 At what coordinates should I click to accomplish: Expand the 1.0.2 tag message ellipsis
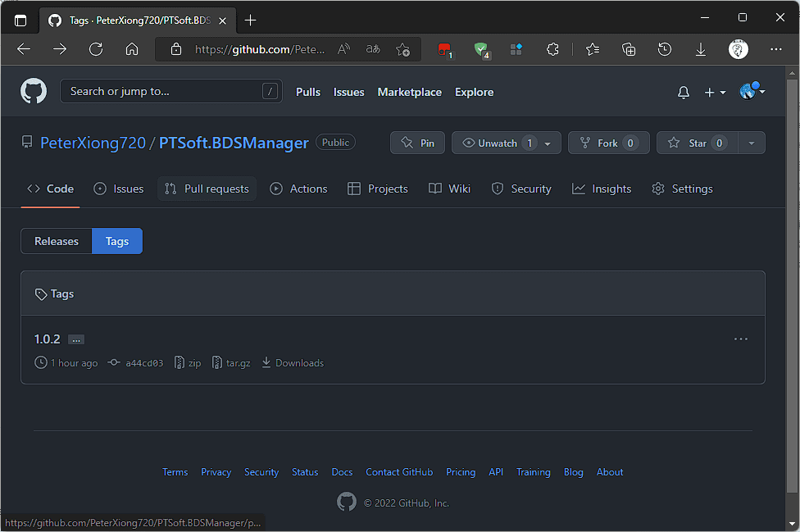(76, 339)
